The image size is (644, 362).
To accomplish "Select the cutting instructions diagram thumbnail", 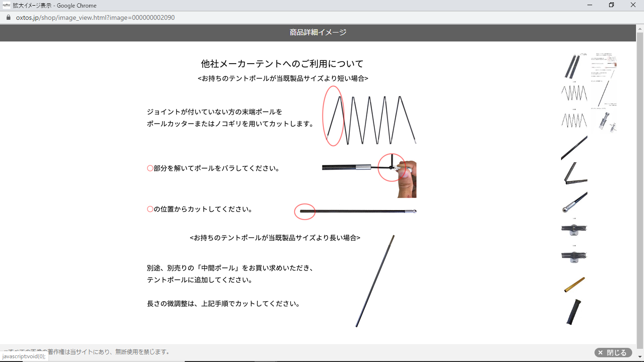I will click(603, 66).
